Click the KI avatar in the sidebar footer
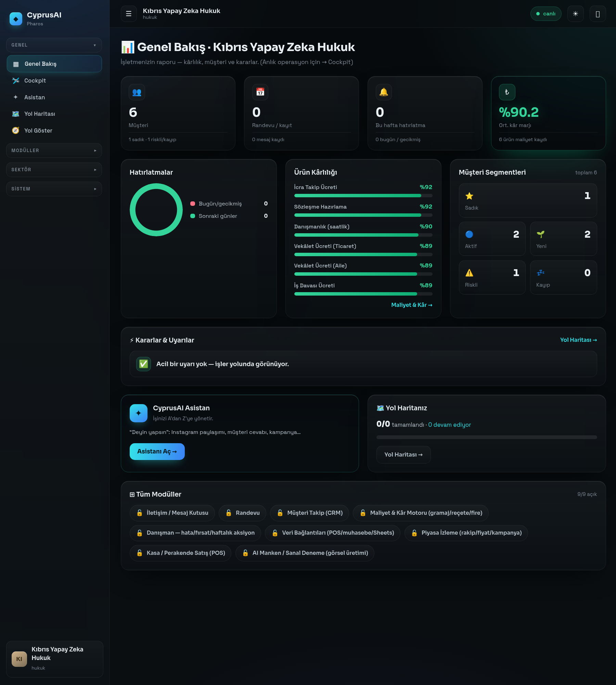 19,659
